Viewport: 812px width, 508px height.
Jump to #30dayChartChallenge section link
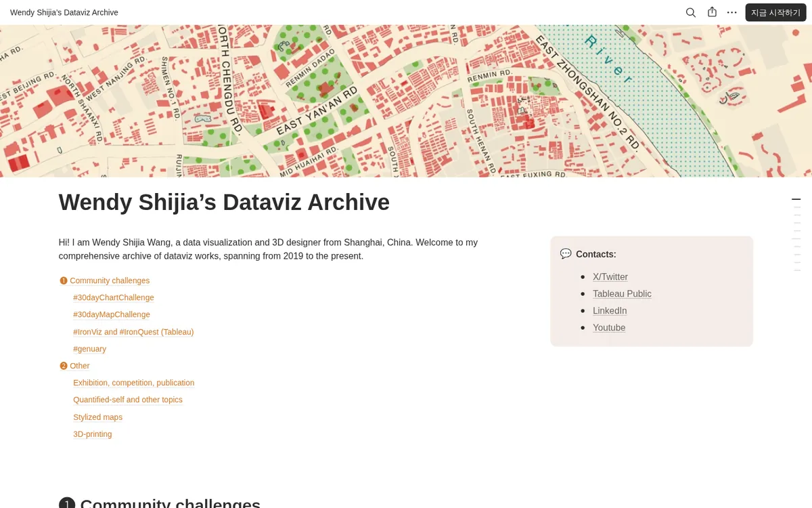pyautogui.click(x=114, y=297)
